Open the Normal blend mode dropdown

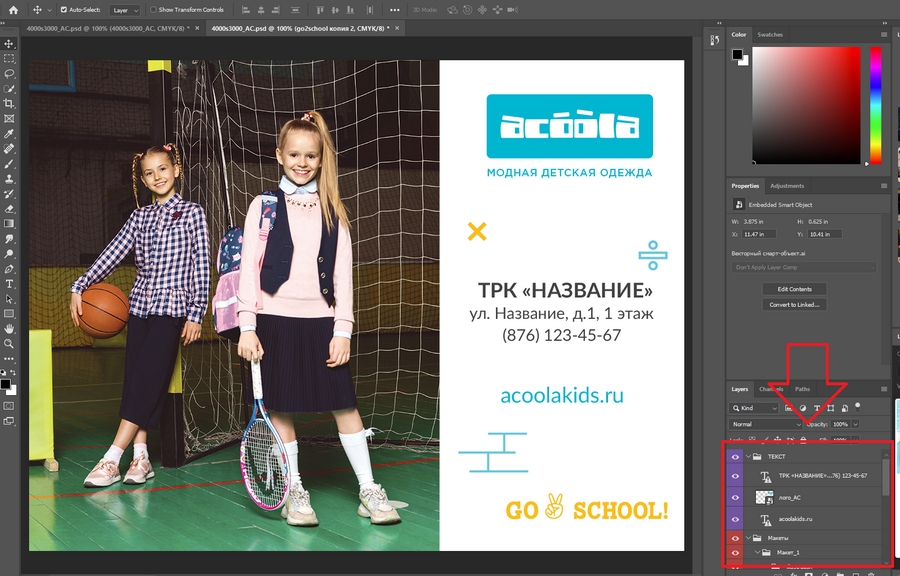pyautogui.click(x=766, y=424)
